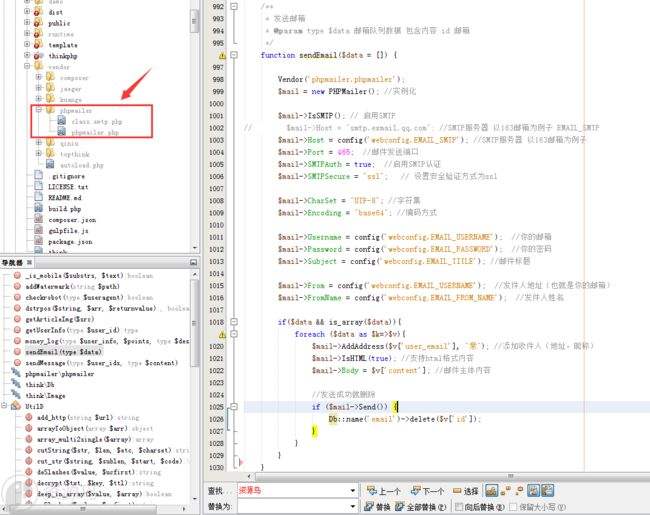650x515 pixels.
Task: Click the think\Image use-statement icon in navigator
Action: pyautogui.click(x=16, y=395)
